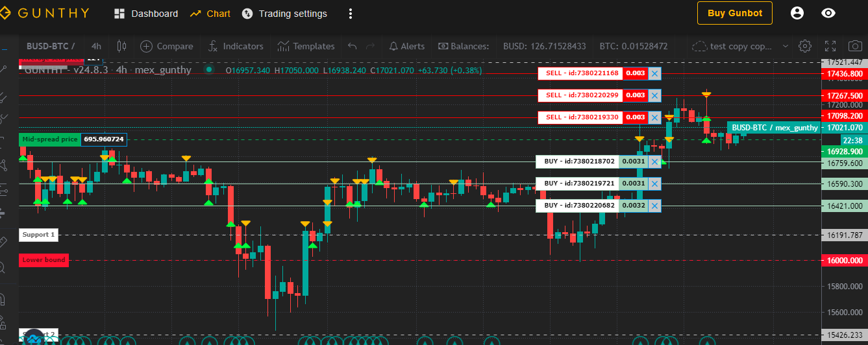Screen dimensions: 868x345
Task: Click the 16191.787 support price label
Action: (845, 235)
